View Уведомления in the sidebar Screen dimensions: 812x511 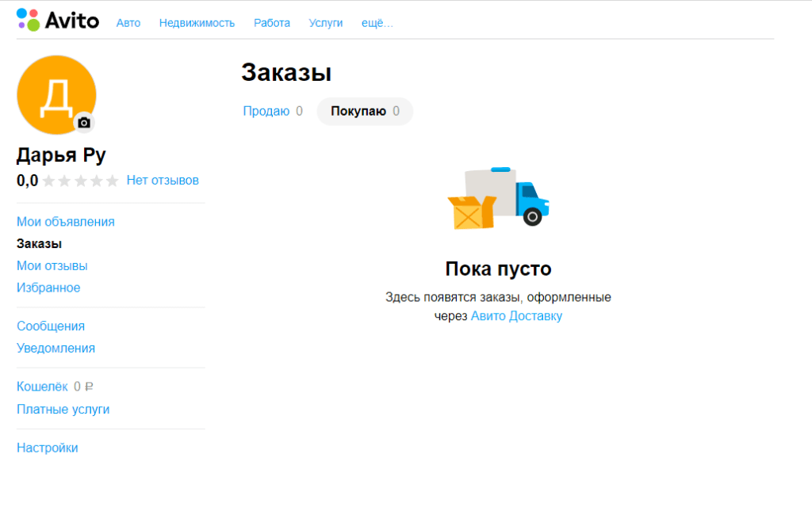point(56,348)
